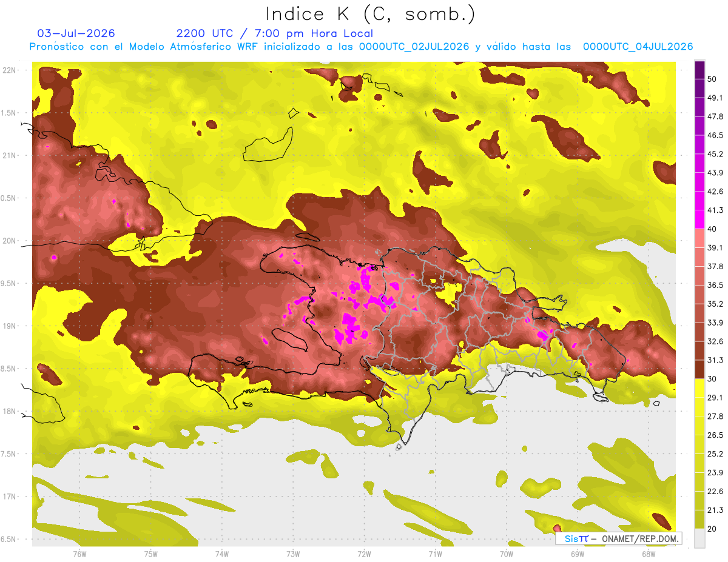Pick the darkest purple band beside 50

[700, 70]
